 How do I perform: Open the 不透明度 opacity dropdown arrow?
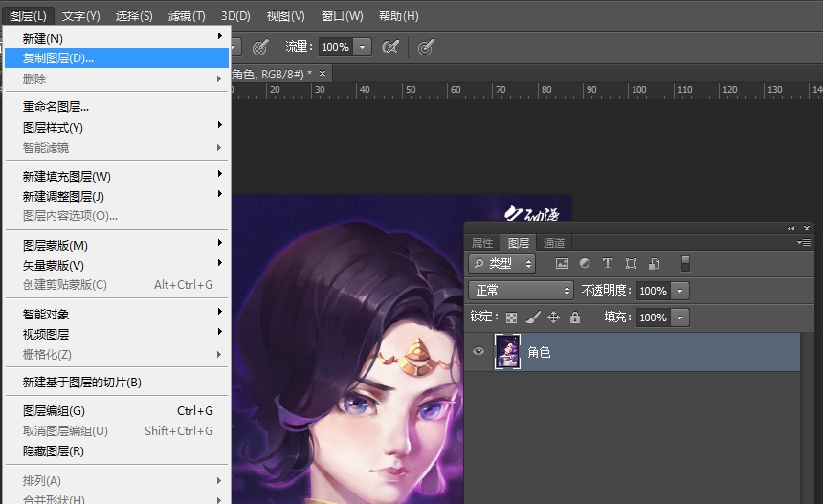[x=680, y=291]
